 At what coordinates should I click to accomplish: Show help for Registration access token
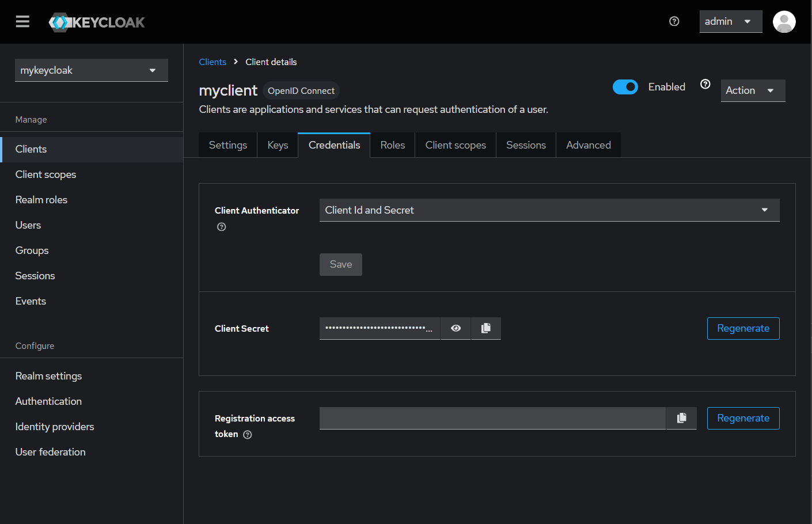point(248,435)
